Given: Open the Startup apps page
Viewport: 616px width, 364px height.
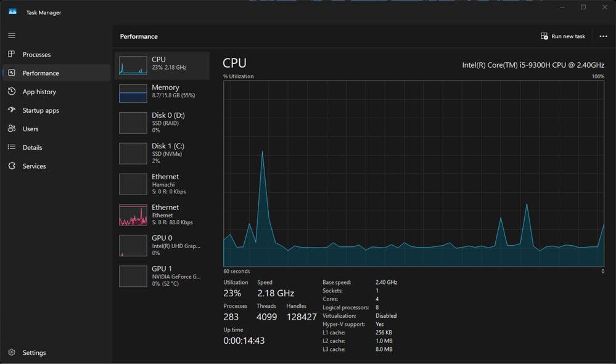Looking at the screenshot, I should [56, 110].
